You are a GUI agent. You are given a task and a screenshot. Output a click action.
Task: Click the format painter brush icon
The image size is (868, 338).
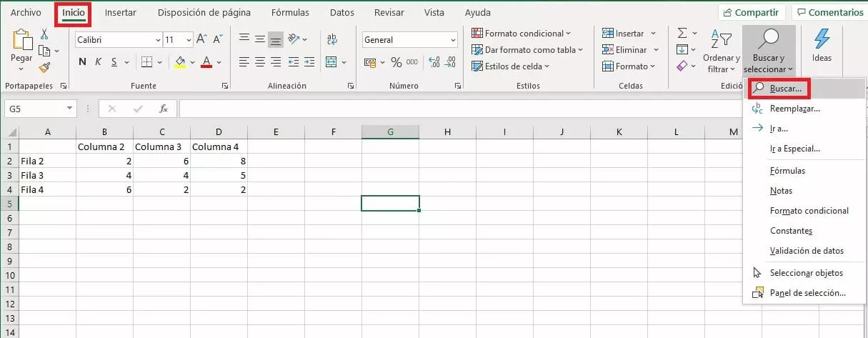pos(44,68)
